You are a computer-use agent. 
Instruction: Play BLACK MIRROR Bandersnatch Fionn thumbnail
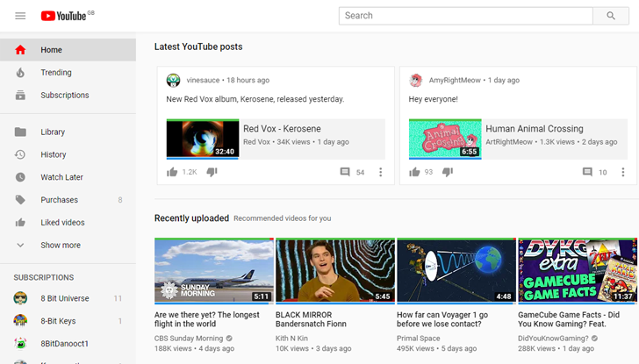coord(335,271)
